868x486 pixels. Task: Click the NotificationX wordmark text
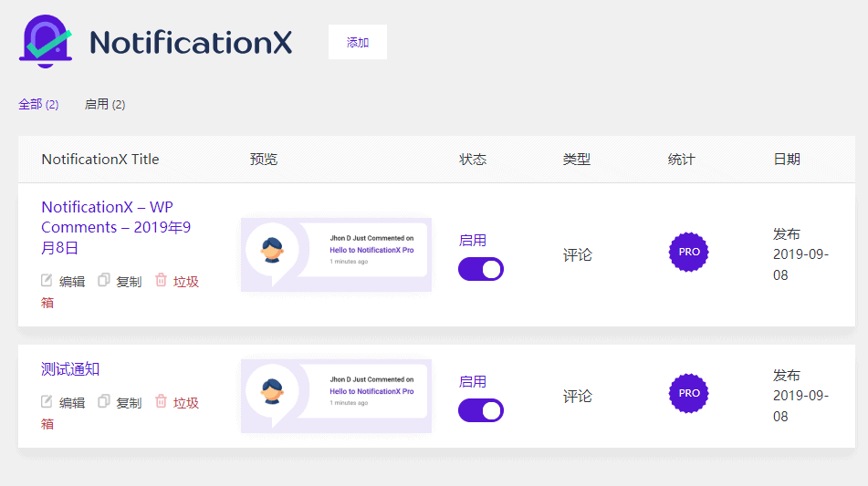191,42
